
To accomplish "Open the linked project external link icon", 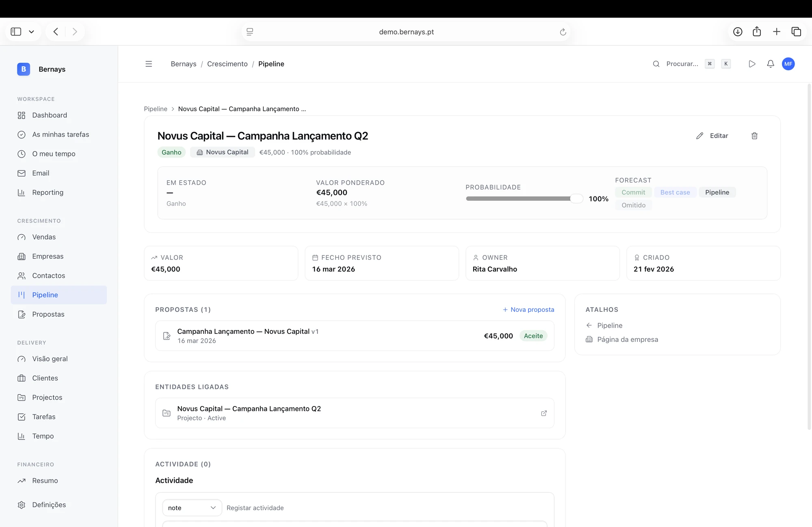I will click(544, 413).
